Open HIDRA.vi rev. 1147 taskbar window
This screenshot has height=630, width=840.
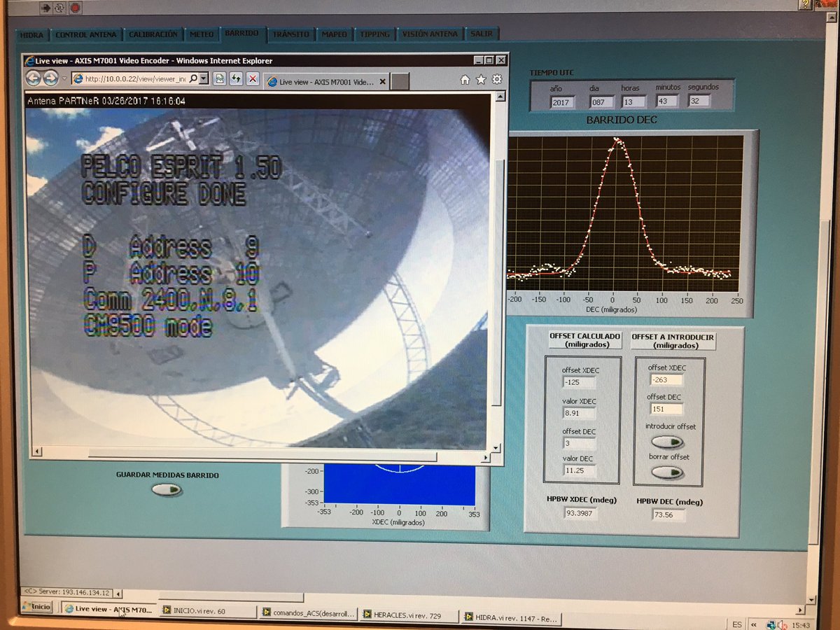pyautogui.click(x=512, y=617)
